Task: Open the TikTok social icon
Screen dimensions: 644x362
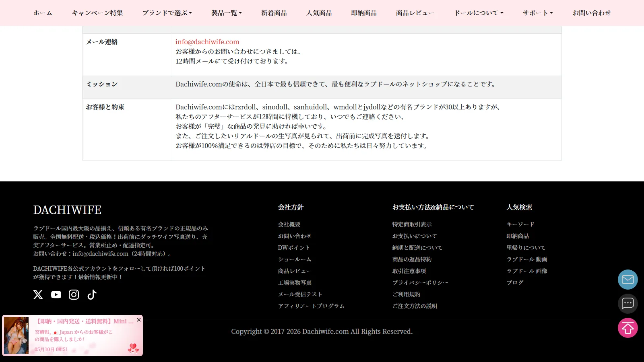Action: coord(92,295)
